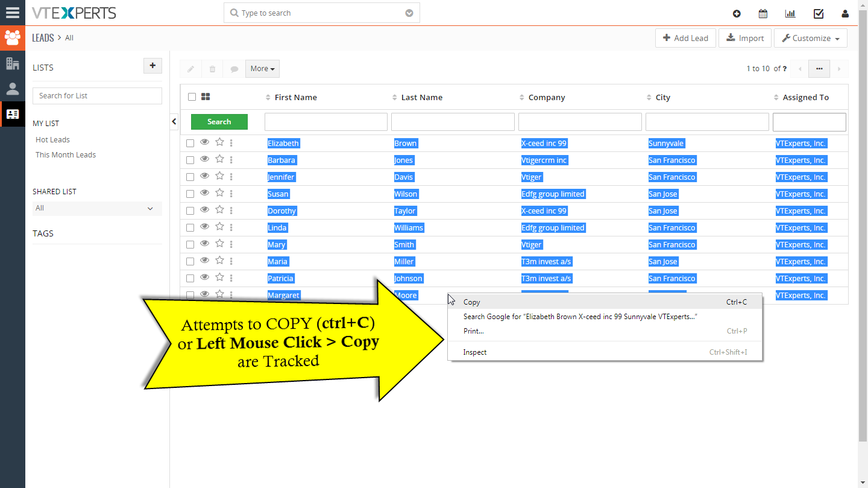Check the Elizabeth row checkbox
Screen dimensions: 868x488
[190, 144]
